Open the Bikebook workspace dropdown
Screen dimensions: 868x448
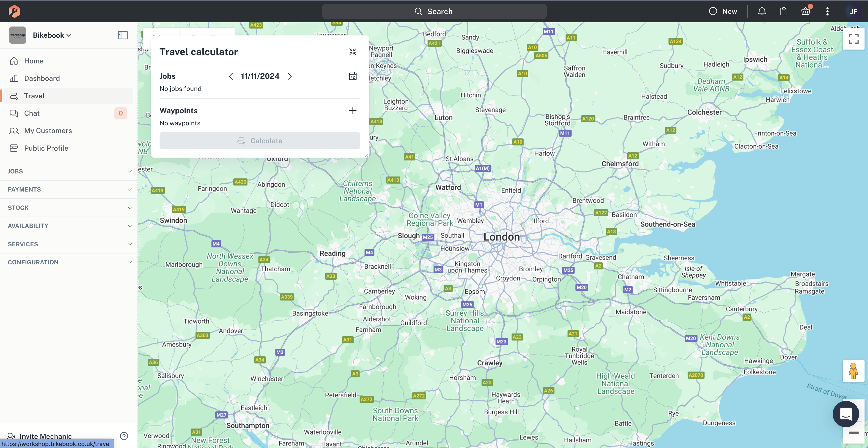coord(51,35)
